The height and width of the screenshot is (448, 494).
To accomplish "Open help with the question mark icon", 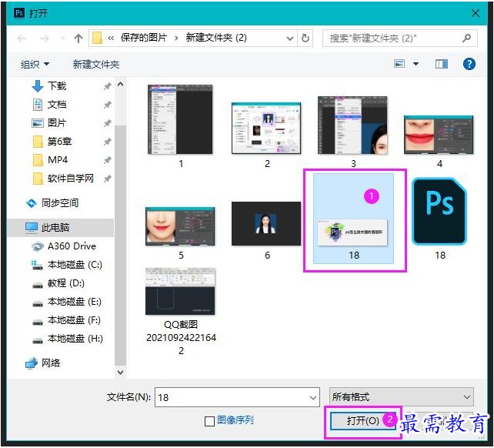I will click(x=469, y=64).
